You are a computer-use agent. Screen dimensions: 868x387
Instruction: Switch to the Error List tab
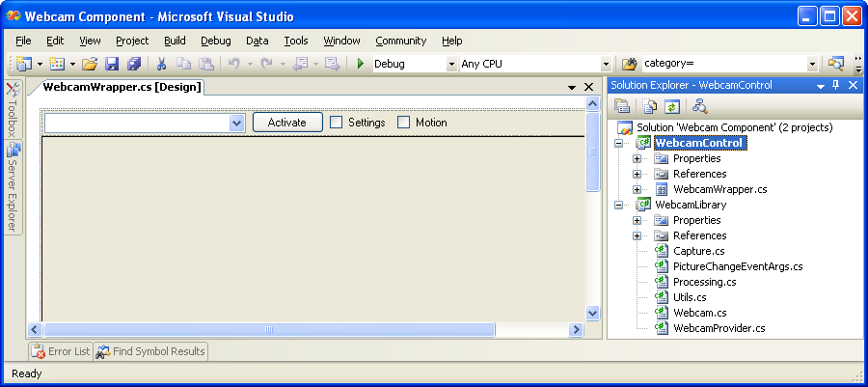pyautogui.click(x=61, y=351)
